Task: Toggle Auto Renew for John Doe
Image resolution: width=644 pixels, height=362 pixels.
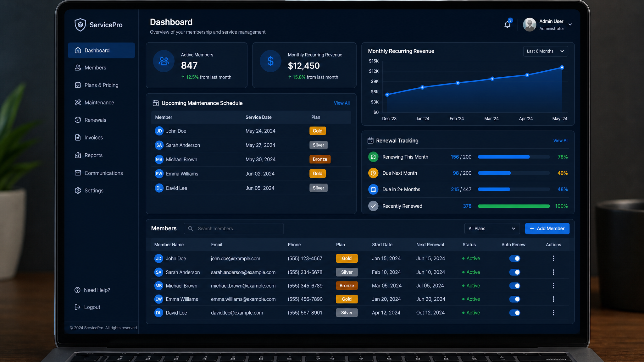Action: click(515, 259)
